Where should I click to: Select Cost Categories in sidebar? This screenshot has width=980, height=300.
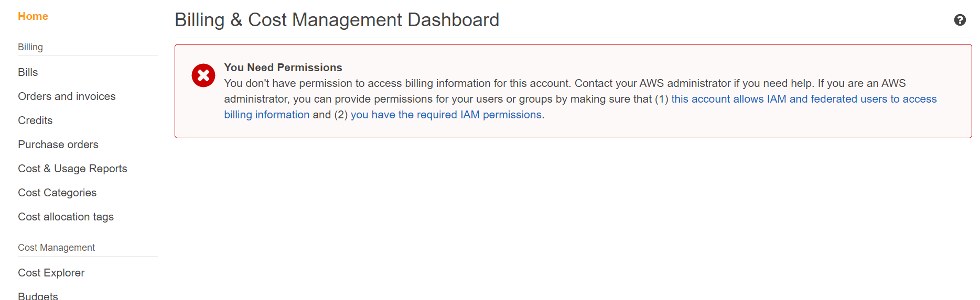(57, 193)
